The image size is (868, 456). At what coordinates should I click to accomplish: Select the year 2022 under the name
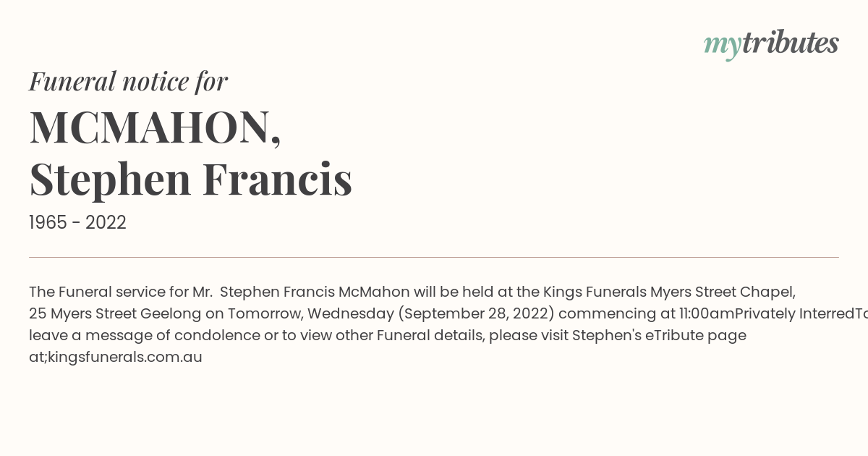pos(106,223)
